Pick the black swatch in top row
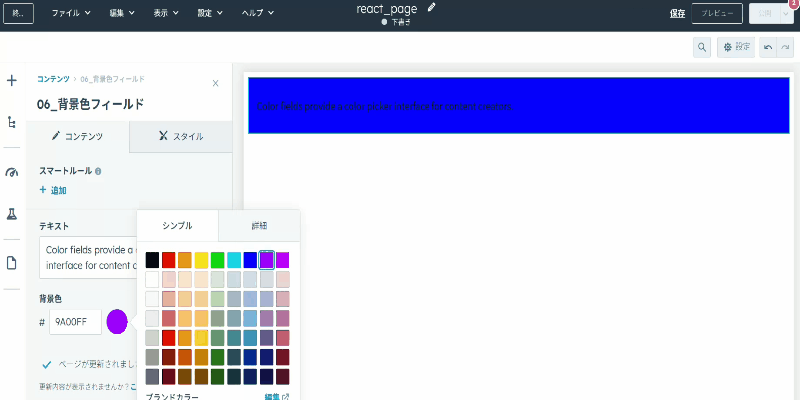 click(x=152, y=260)
